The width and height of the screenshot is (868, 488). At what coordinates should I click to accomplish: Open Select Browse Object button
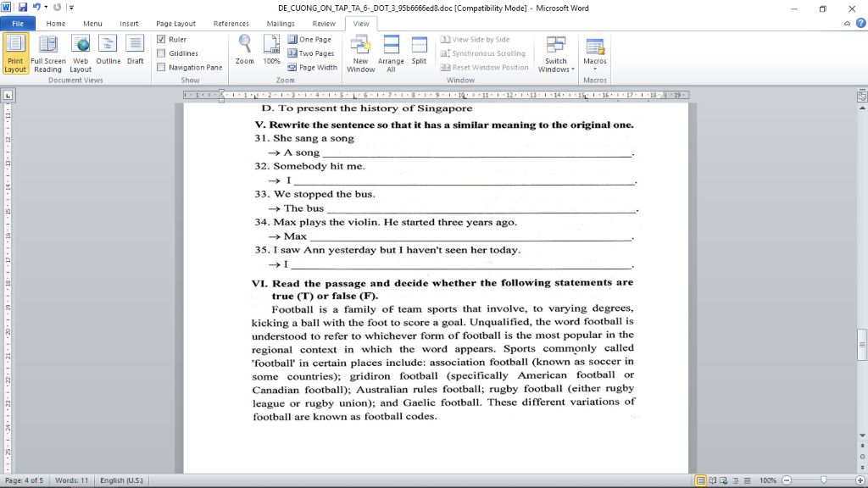tap(862, 457)
